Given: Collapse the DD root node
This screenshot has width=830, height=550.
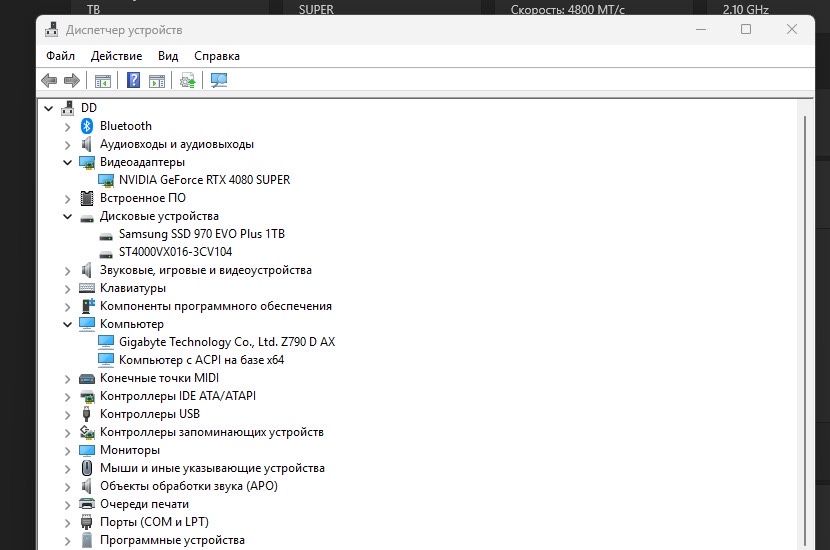Looking at the screenshot, I should click(x=49, y=109).
